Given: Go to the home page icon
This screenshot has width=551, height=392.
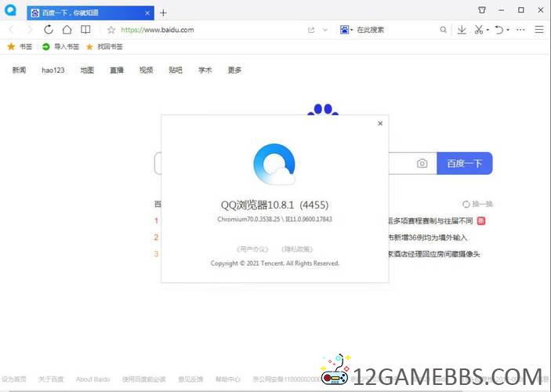Looking at the screenshot, I should pyautogui.click(x=67, y=30).
